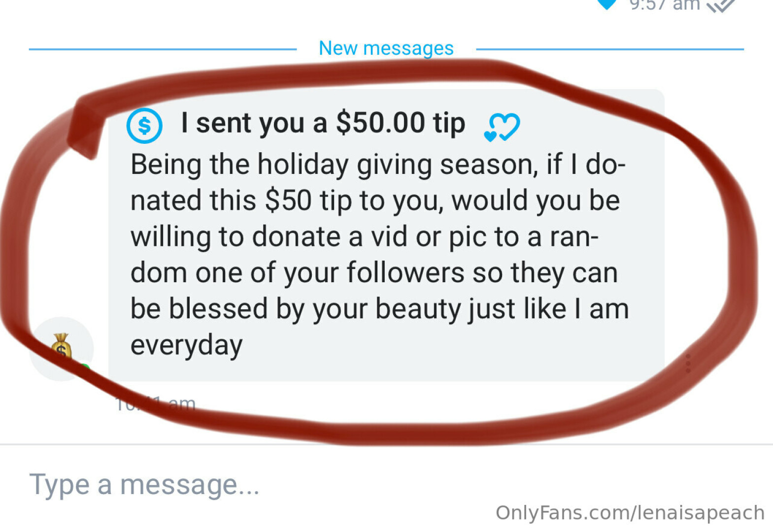
Task: Click the green online status dot
Action: [85, 368]
